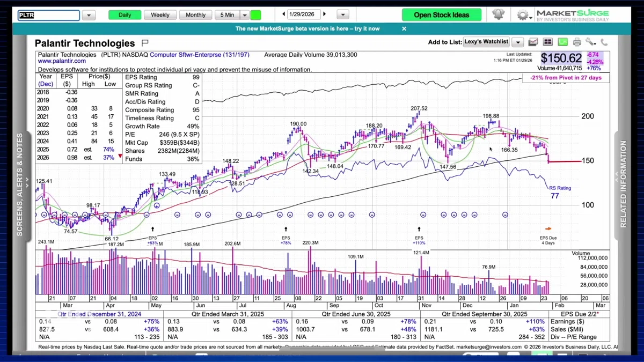Click the green chart view icon
Image resolution: width=644 pixels, height=362 pixels.
(562, 42)
